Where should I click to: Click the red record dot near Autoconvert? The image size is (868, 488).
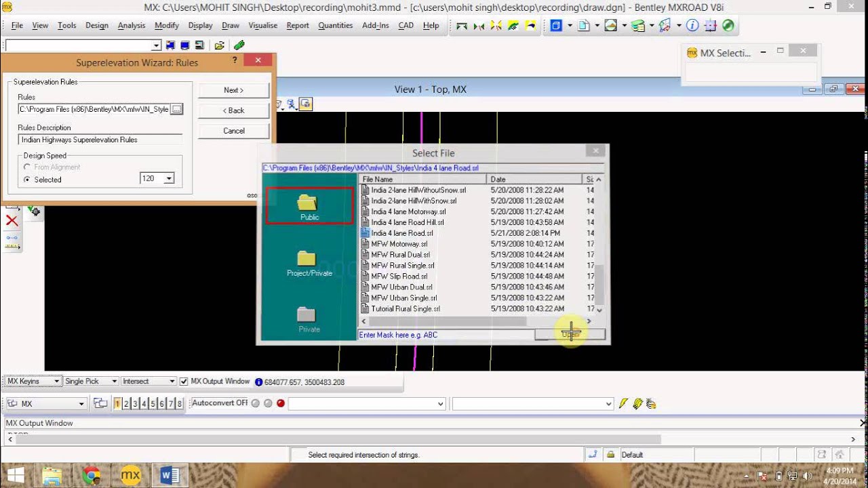point(281,403)
